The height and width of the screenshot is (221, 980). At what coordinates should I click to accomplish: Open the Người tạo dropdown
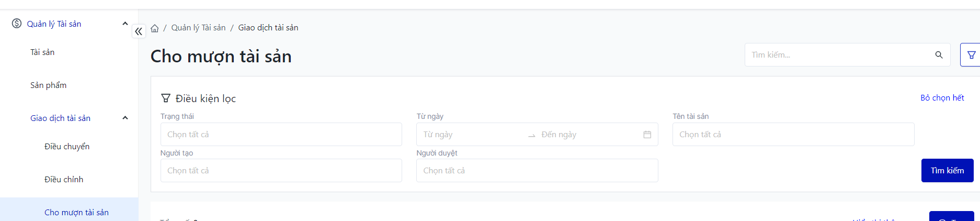[x=281, y=171]
